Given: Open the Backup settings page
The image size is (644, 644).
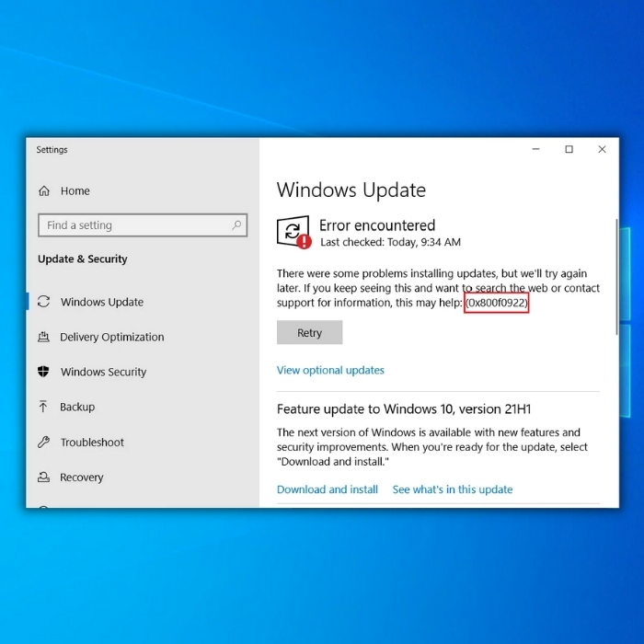Looking at the screenshot, I should (77, 407).
